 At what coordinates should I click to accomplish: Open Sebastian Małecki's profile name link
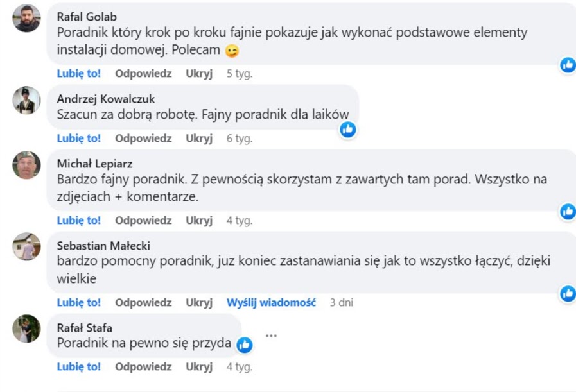(x=103, y=246)
